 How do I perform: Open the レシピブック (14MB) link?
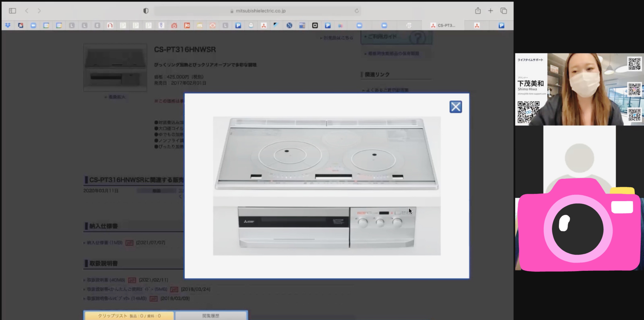pos(117,298)
